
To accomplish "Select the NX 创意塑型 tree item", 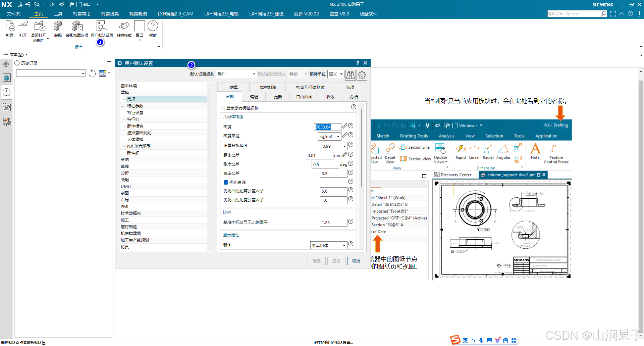I will point(139,146).
